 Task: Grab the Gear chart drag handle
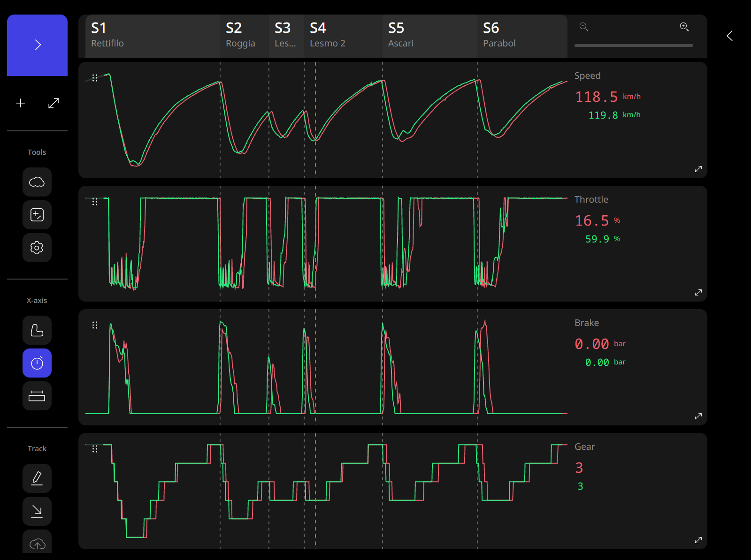click(95, 449)
